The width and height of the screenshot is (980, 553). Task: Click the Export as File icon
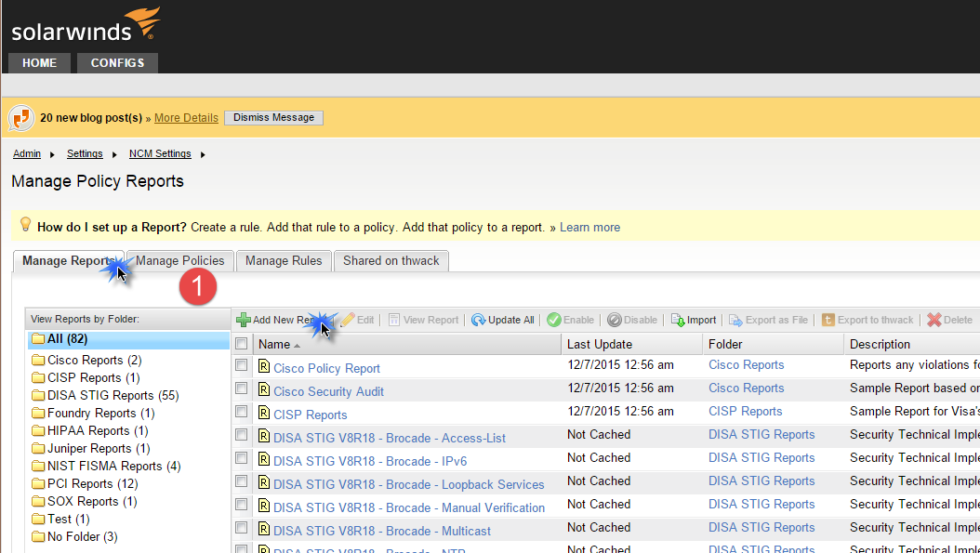[x=735, y=320]
